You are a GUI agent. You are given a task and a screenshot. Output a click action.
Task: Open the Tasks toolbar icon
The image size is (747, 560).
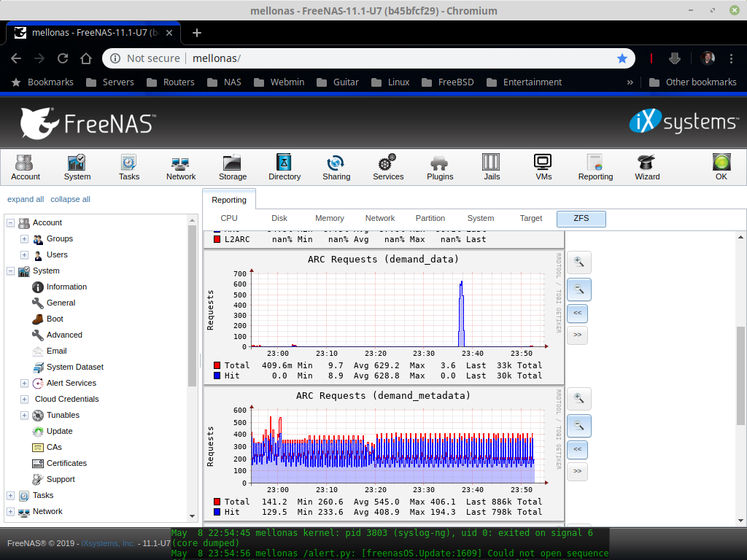pos(129,167)
